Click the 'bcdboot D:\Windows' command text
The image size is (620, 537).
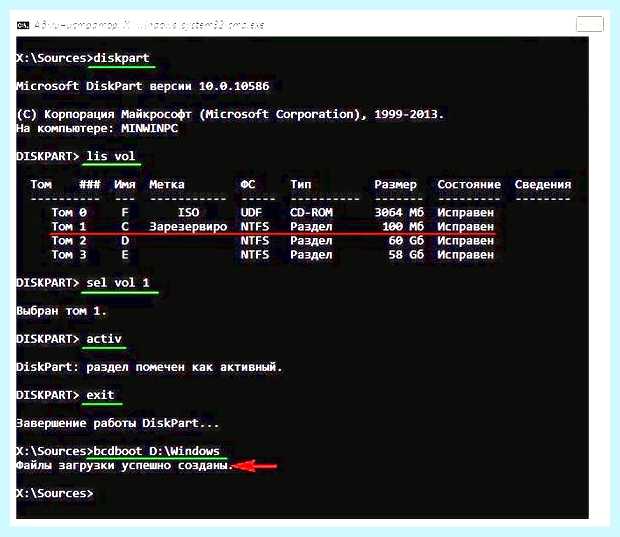tap(157, 451)
